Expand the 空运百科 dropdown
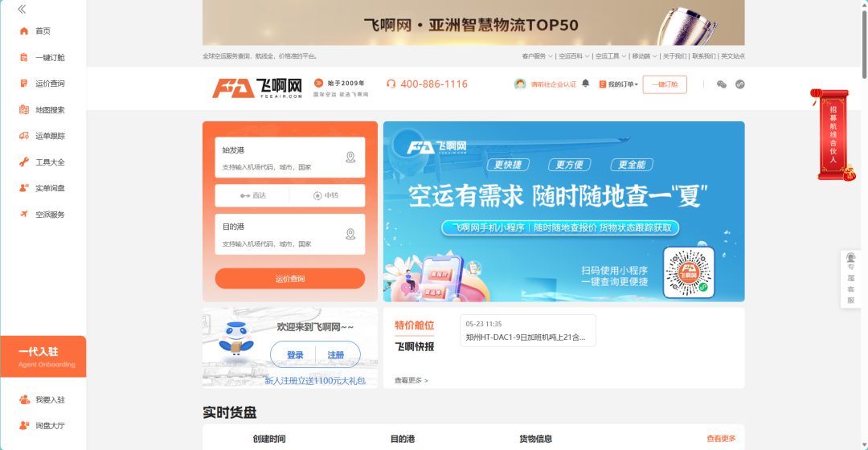Viewport: 868px width, 450px height. (x=574, y=56)
